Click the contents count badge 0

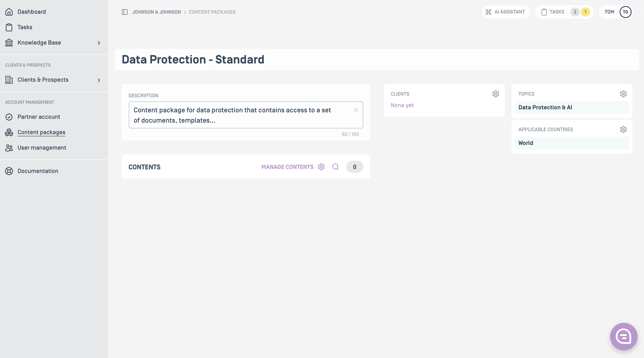pos(355,167)
